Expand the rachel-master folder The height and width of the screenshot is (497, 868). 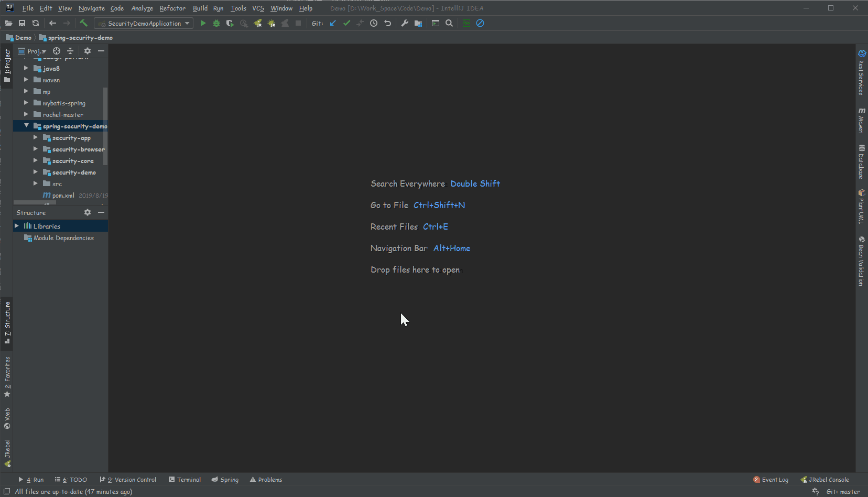(x=26, y=114)
